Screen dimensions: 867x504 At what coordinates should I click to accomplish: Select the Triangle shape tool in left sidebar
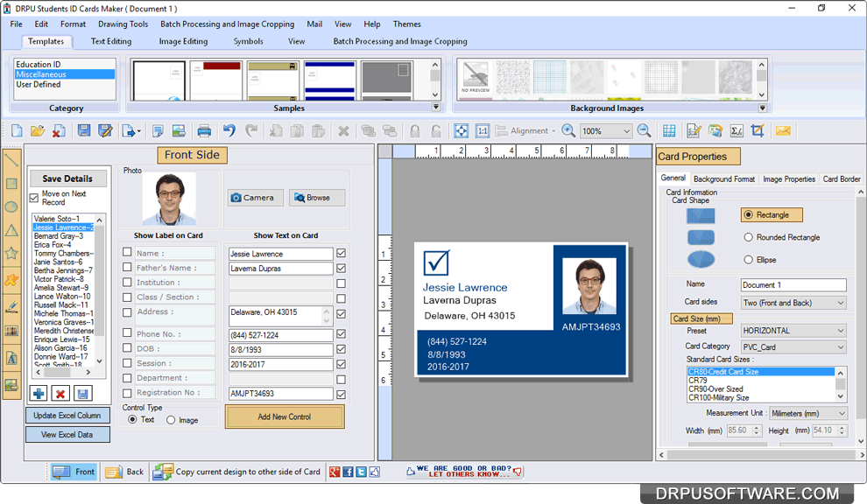pos(11,230)
